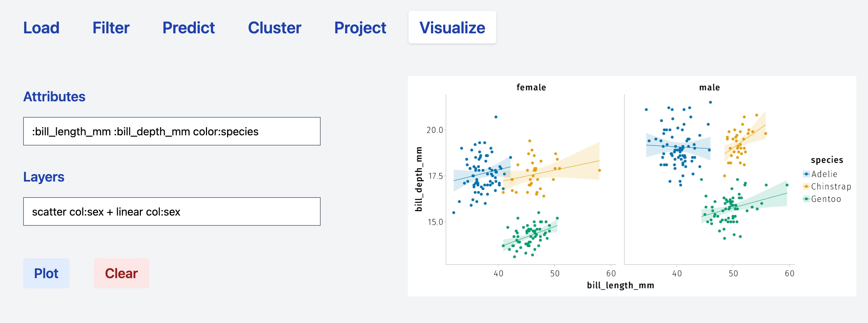Open the Load tab
This screenshot has width=868, height=323.
41,28
